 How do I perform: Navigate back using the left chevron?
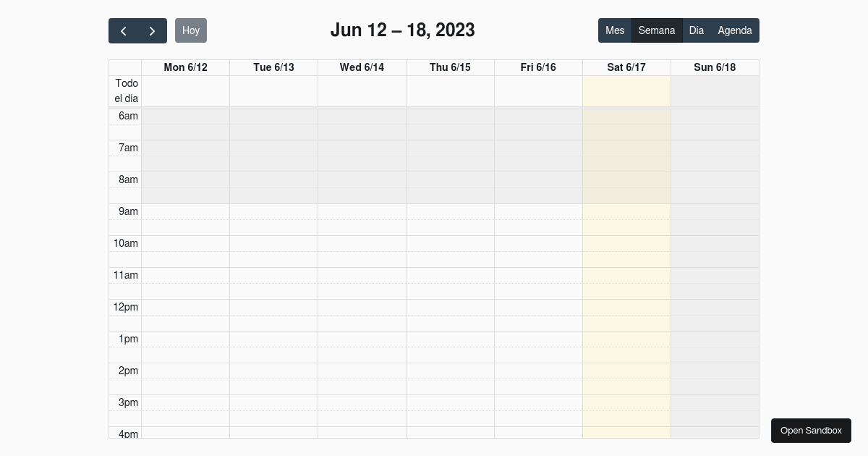pos(123,30)
